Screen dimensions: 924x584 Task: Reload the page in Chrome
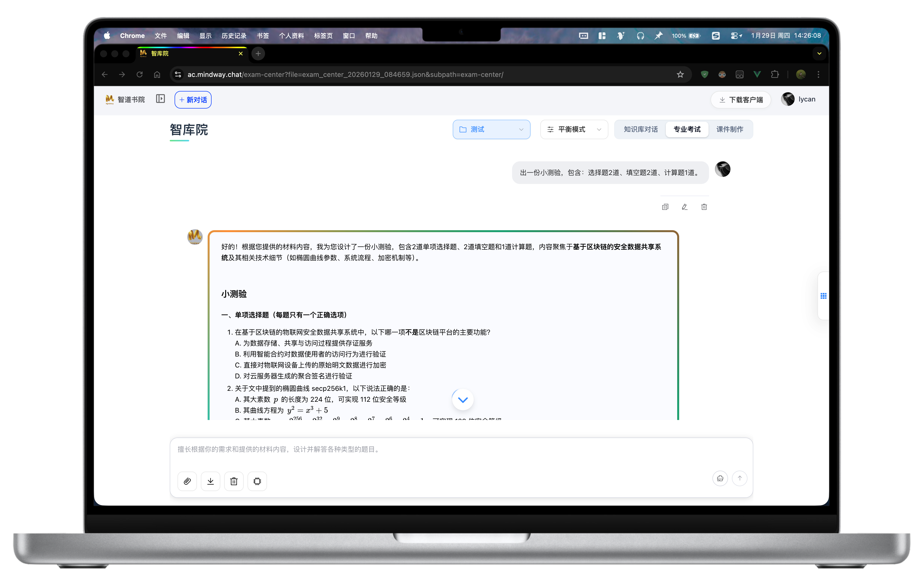pyautogui.click(x=140, y=74)
